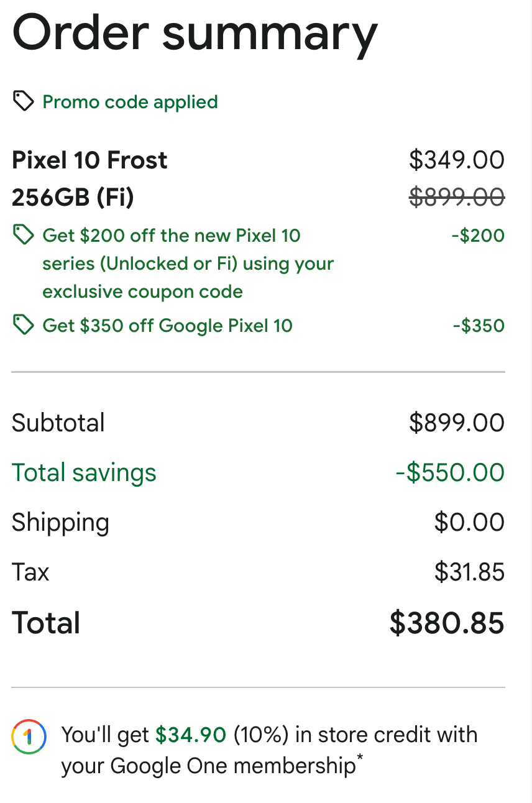Viewport: 532px width, 803px height.
Task: Click the tag icon beside Promo code applied
Action: (23, 101)
